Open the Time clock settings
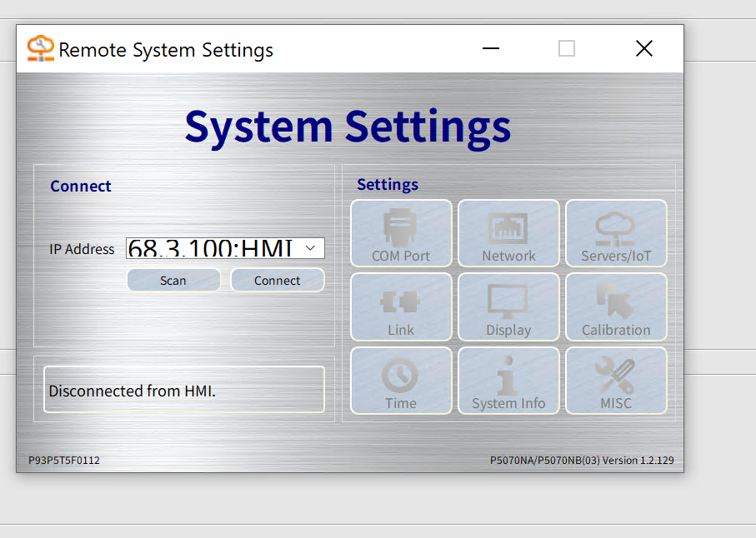This screenshot has height=538, width=756. [x=401, y=381]
